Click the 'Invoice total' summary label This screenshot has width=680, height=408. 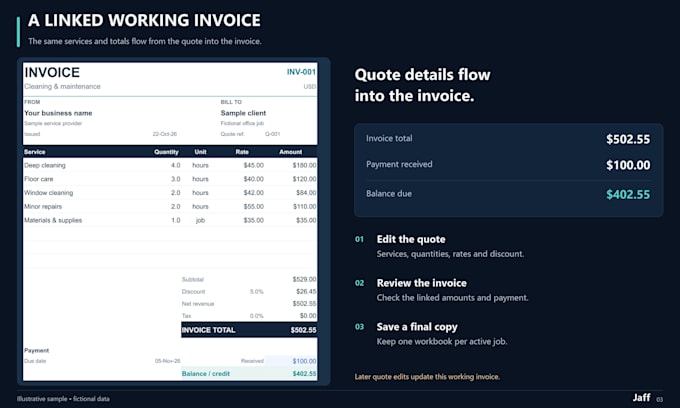pos(389,138)
